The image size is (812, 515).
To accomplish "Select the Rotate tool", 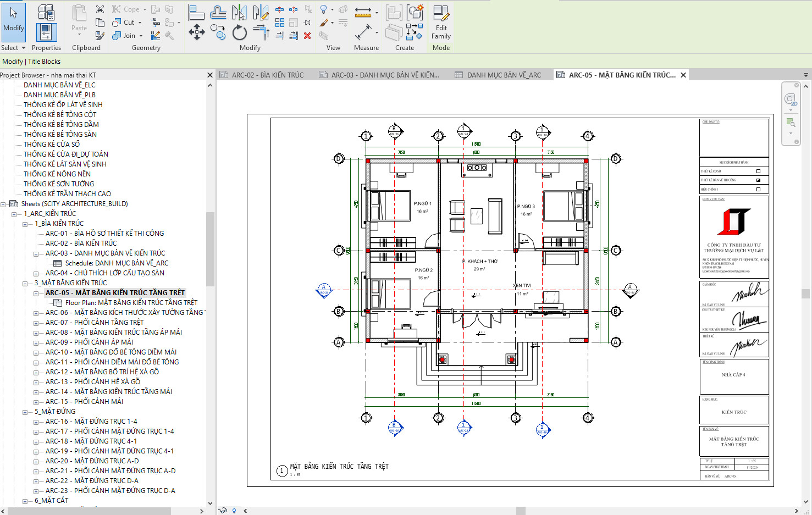I will (x=239, y=32).
